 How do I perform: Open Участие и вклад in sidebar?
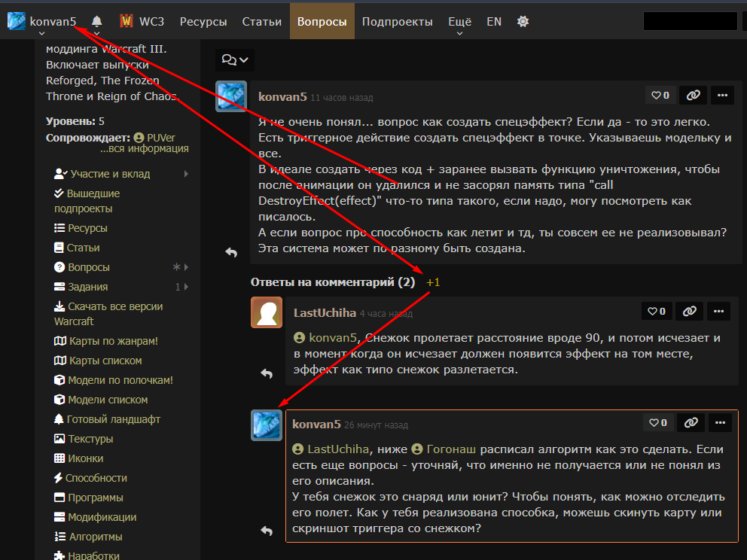pos(110,174)
